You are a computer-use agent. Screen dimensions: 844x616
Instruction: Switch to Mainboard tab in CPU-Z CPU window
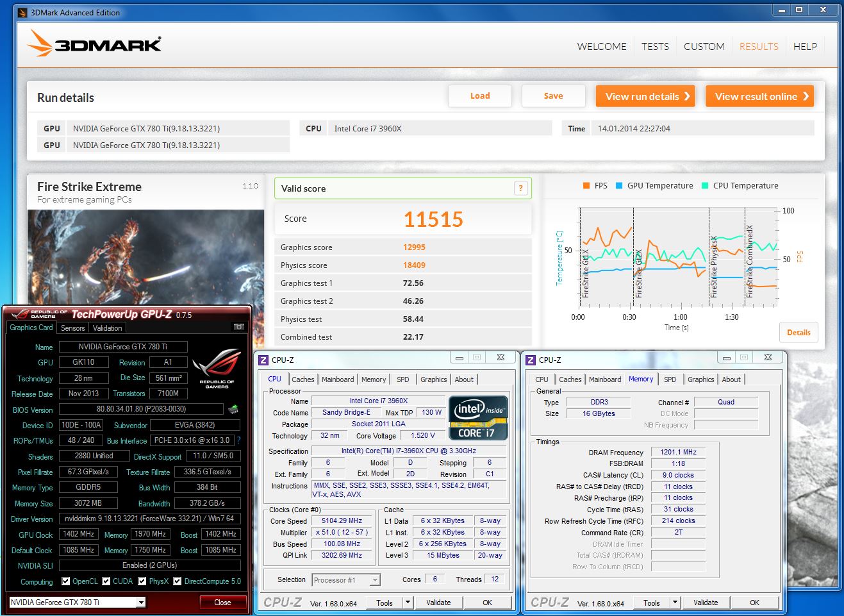coord(338,379)
